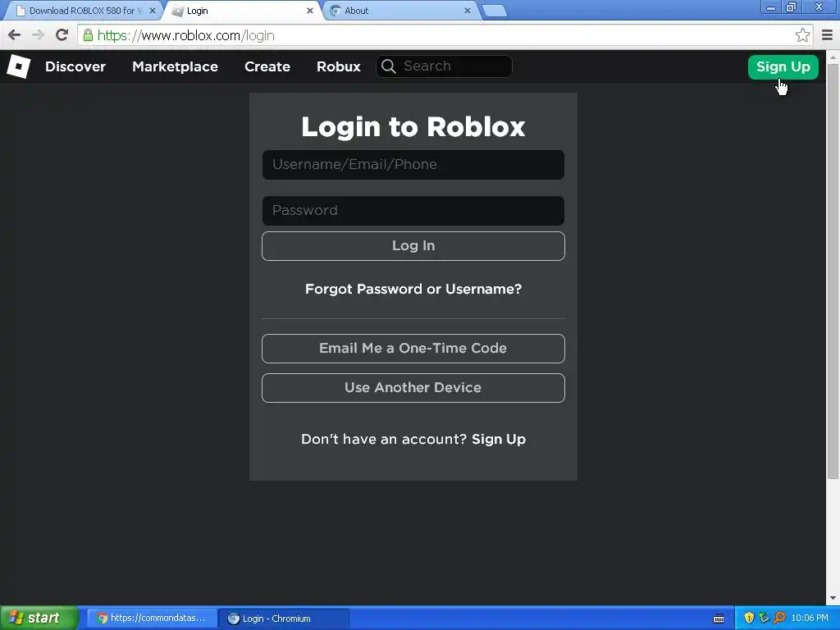The height and width of the screenshot is (630, 840).
Task: Click the tray magnifier icon
Action: click(779, 618)
